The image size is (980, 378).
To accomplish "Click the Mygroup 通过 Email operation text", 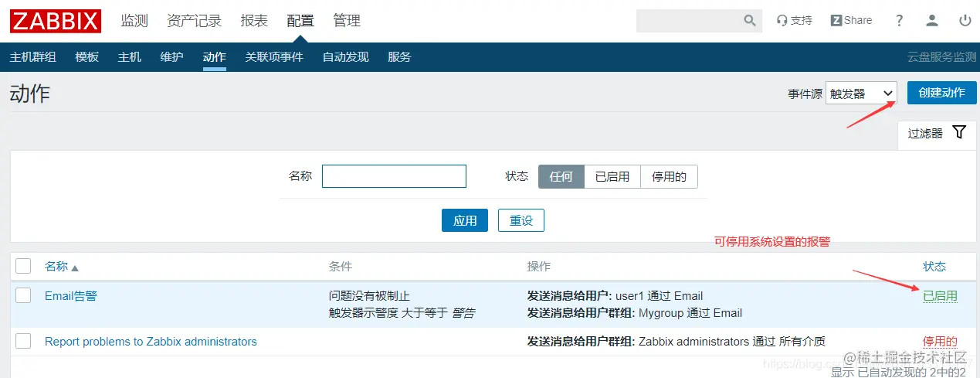I will coord(690,313).
